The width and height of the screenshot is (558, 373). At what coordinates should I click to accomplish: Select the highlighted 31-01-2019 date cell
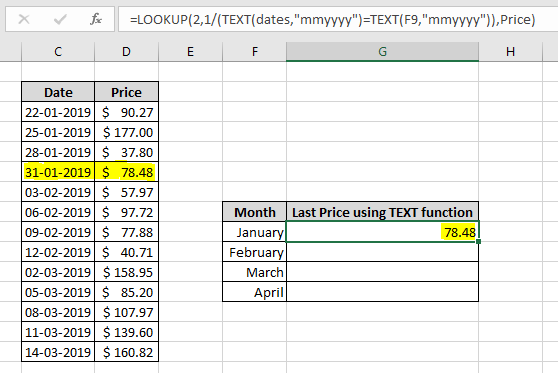(58, 172)
